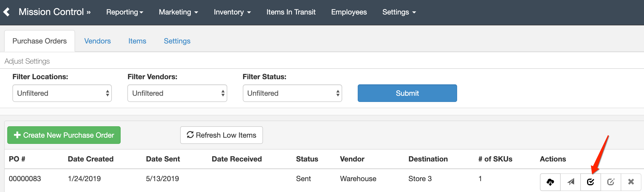
Task: Edit PO 00000083 with pencil icon
Action: click(611, 182)
